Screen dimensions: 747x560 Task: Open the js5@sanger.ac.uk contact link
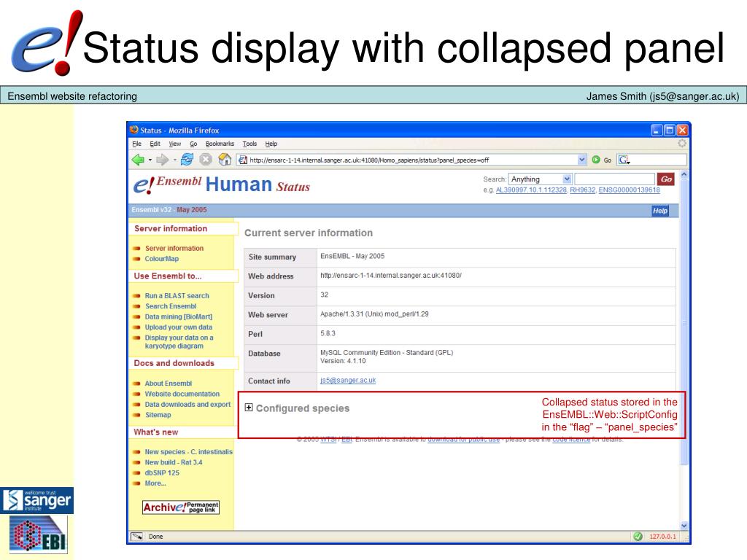(348, 381)
